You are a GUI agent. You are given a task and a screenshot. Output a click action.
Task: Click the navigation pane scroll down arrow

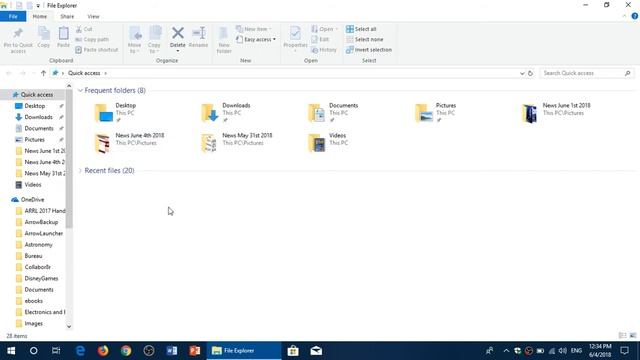coord(69,326)
